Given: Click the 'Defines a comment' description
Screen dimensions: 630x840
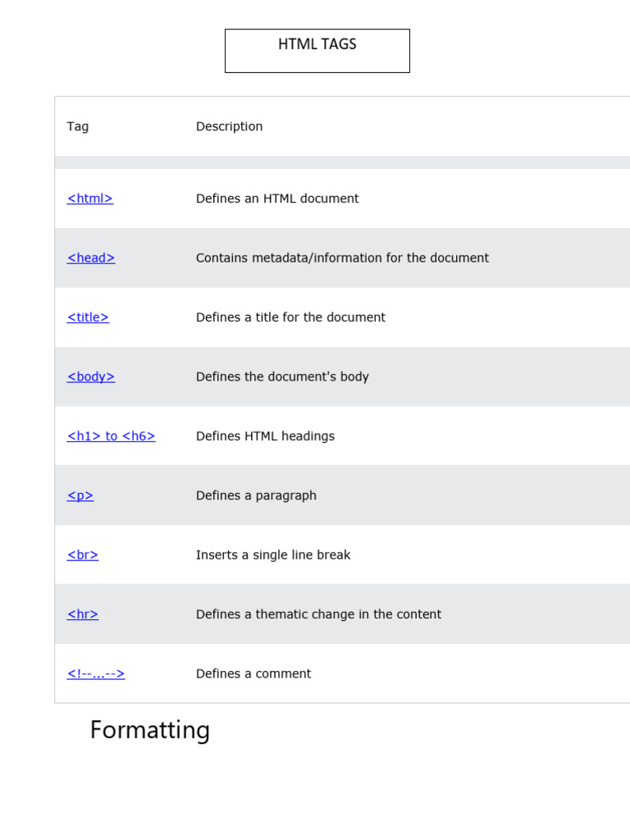Looking at the screenshot, I should pos(253,673).
